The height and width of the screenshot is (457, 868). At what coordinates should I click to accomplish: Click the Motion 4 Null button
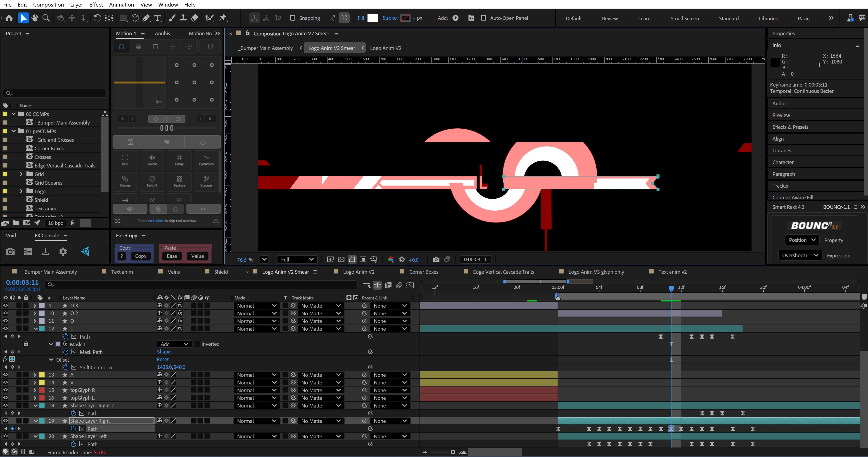tap(125, 160)
